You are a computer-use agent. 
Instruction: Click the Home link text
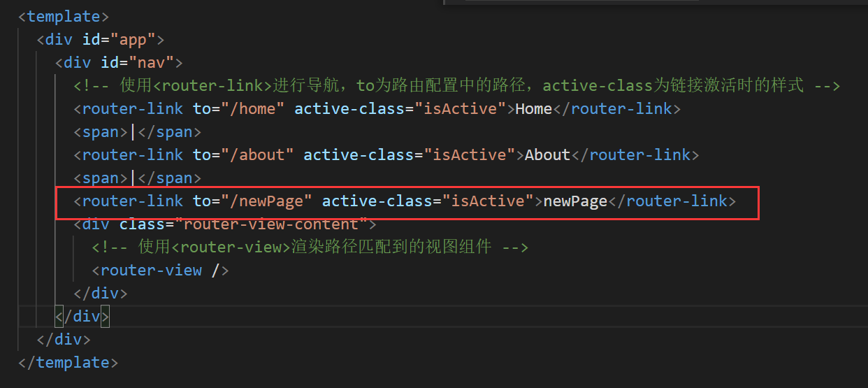[x=534, y=108]
